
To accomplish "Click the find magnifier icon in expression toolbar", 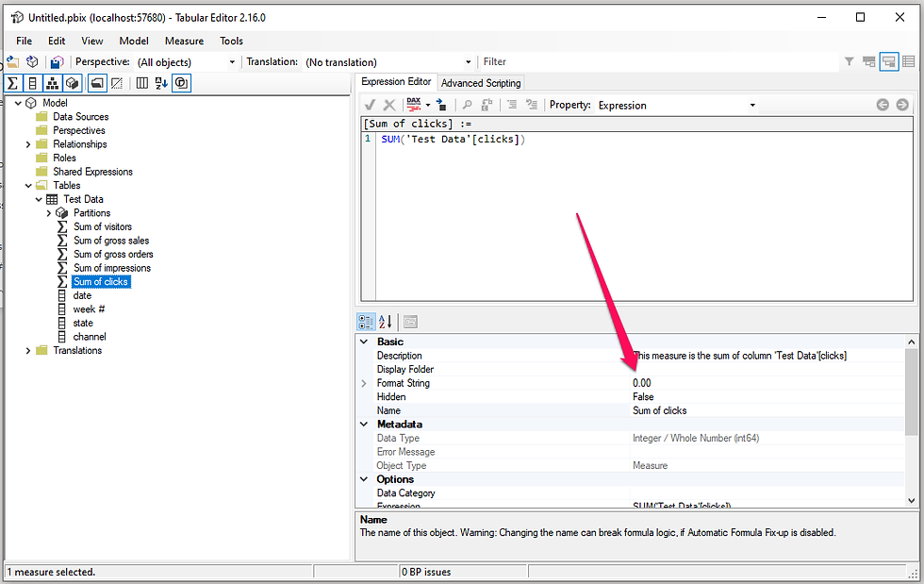I will pyautogui.click(x=468, y=105).
